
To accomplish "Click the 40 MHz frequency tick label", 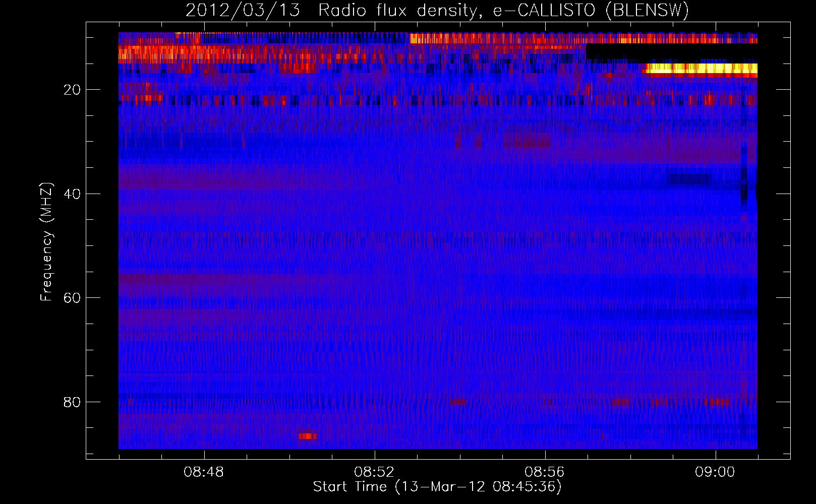I will coord(73,194).
